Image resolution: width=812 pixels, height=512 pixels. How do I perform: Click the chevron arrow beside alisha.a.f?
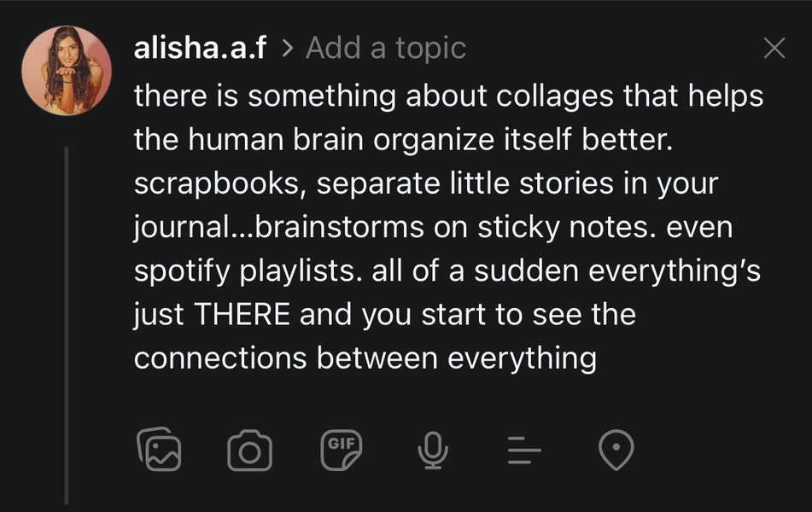pyautogui.click(x=287, y=49)
